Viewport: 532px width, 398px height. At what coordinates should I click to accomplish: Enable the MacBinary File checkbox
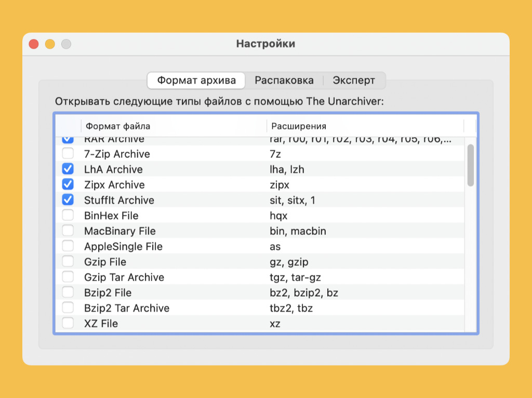click(x=68, y=231)
